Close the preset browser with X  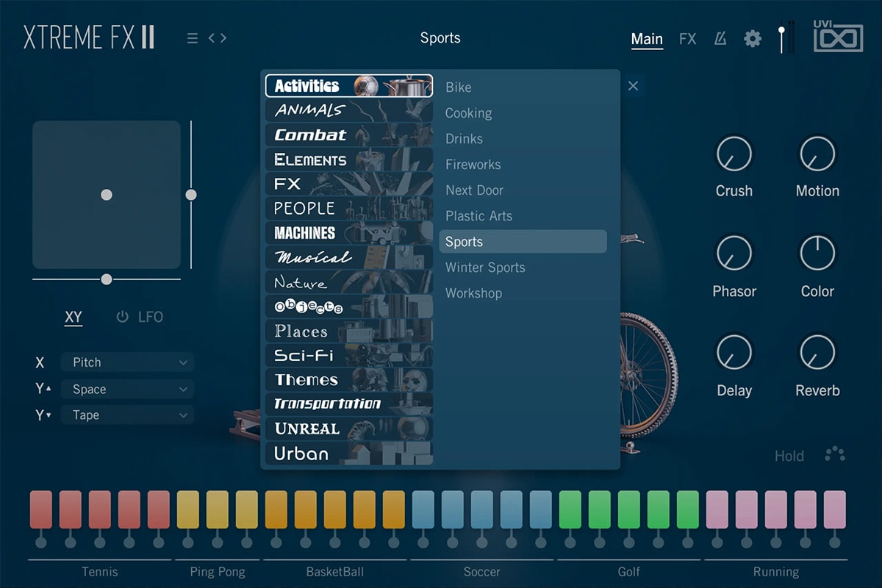pyautogui.click(x=633, y=86)
